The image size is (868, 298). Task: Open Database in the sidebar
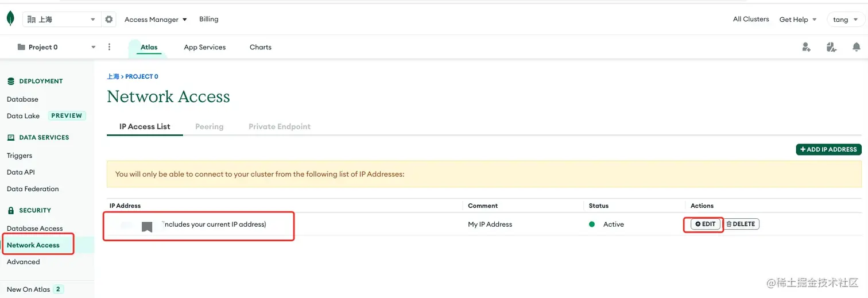(22, 99)
